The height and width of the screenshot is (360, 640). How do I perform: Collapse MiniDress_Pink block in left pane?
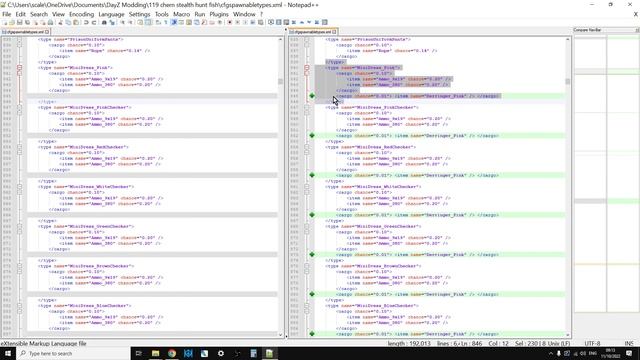coord(19,68)
